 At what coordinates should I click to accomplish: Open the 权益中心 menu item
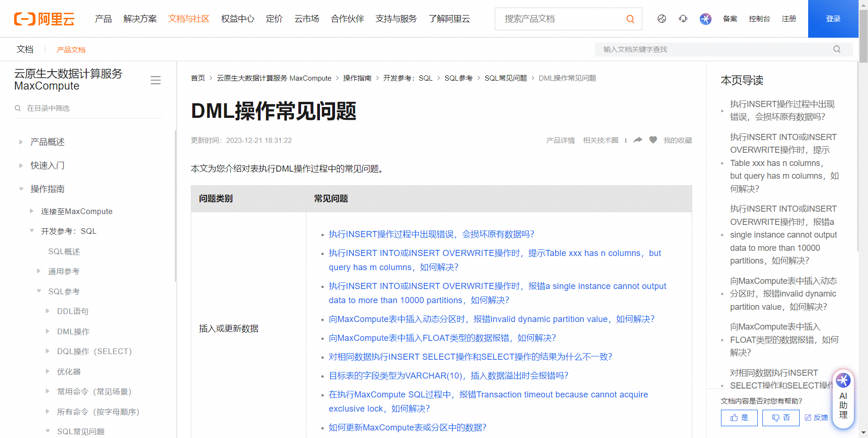[237, 19]
